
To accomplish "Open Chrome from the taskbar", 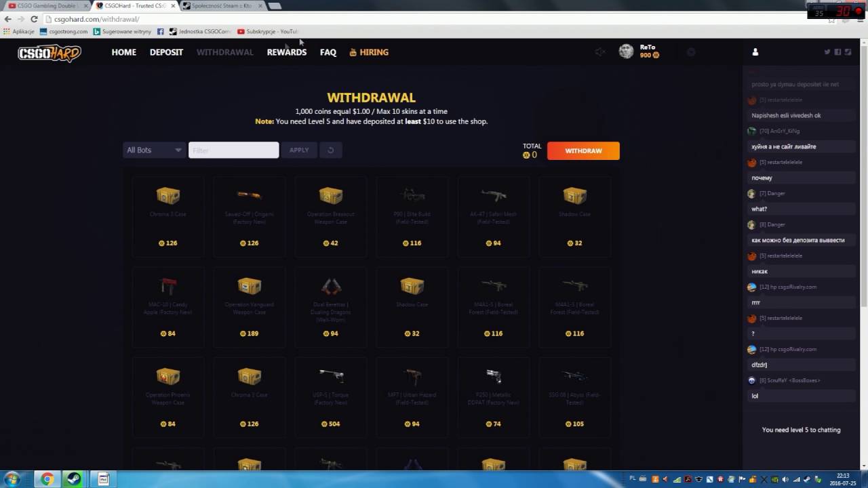I will click(x=47, y=479).
